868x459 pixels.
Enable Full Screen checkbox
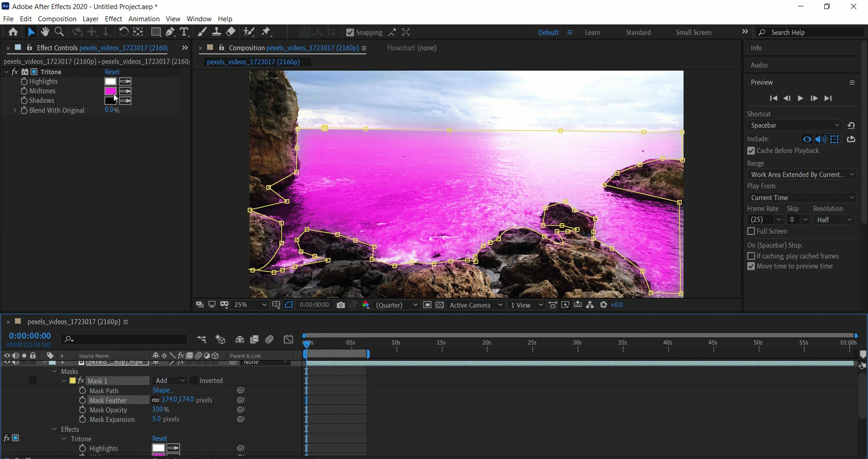coord(751,231)
